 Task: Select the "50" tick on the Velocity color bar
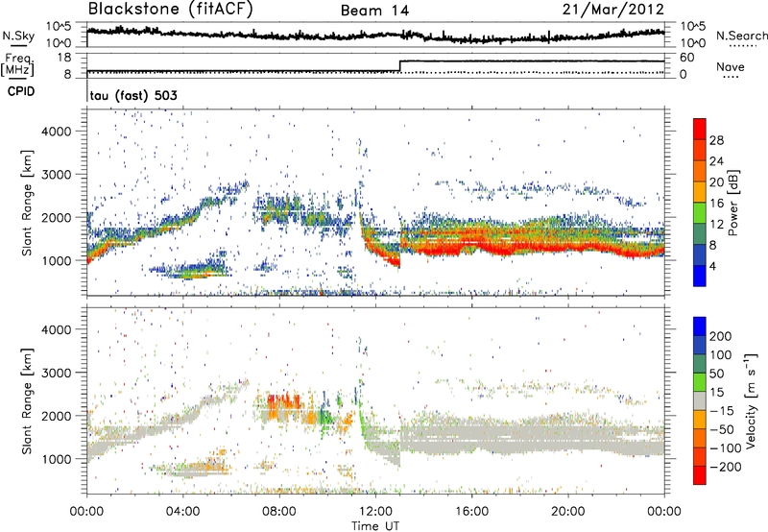pyautogui.click(x=716, y=374)
